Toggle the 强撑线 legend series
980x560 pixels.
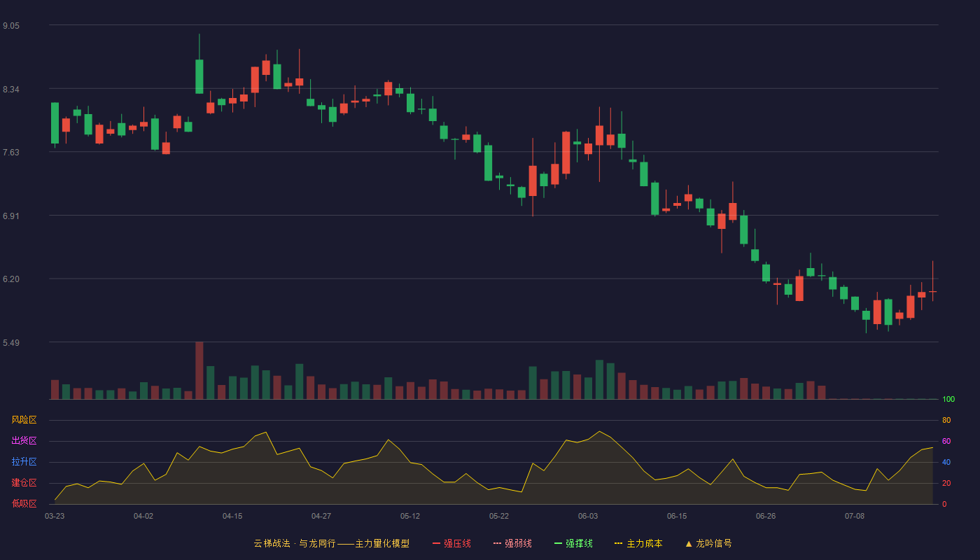tap(573, 543)
